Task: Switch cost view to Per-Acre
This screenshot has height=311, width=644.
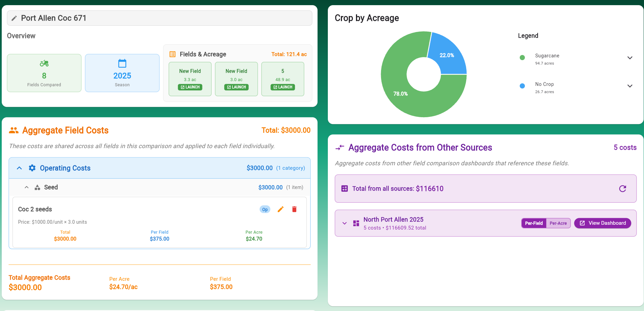Action: point(558,223)
